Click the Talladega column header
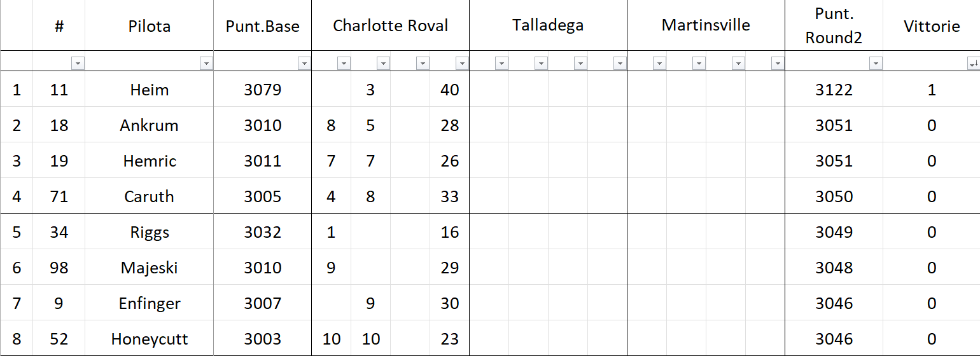The image size is (980, 356). [x=548, y=26]
